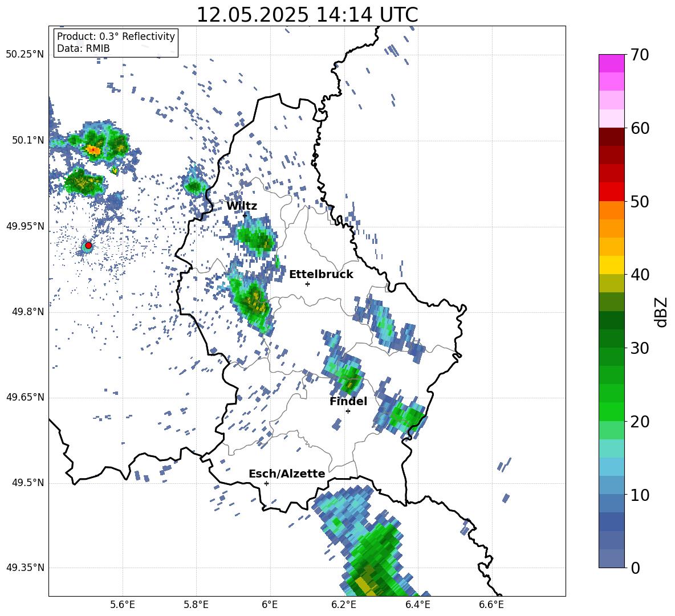Viewport: 675px width, 616px height.
Task: Click the cross marker under Ettelbruck
Action: pos(307,284)
